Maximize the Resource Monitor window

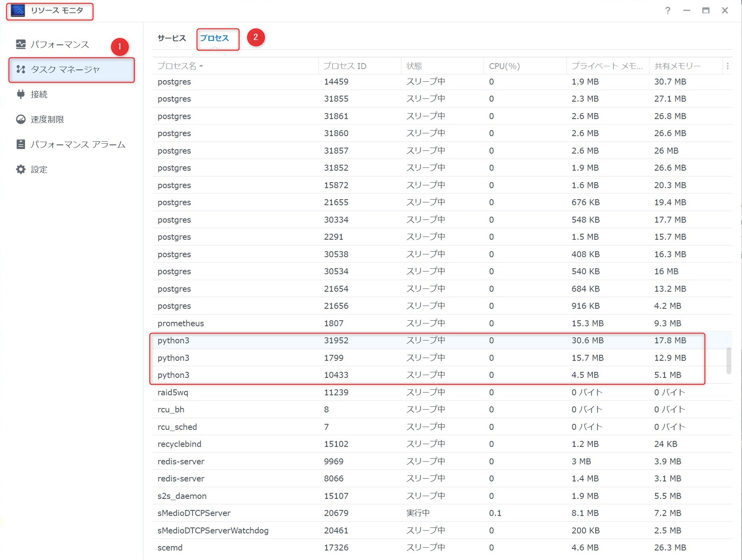tap(705, 11)
